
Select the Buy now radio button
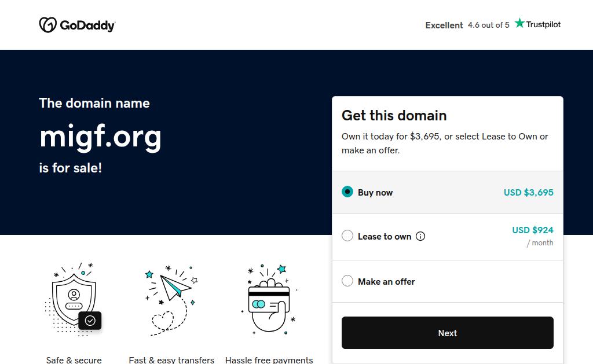(x=347, y=192)
